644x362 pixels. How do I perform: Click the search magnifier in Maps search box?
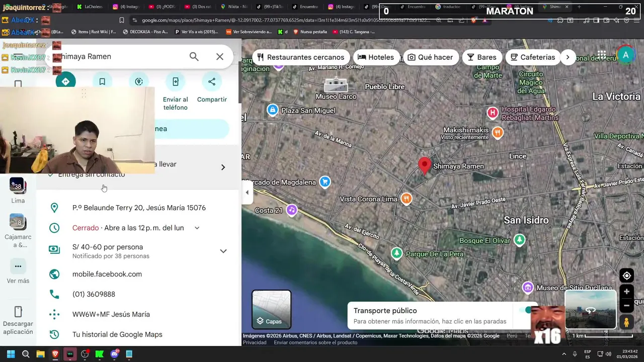click(194, 56)
